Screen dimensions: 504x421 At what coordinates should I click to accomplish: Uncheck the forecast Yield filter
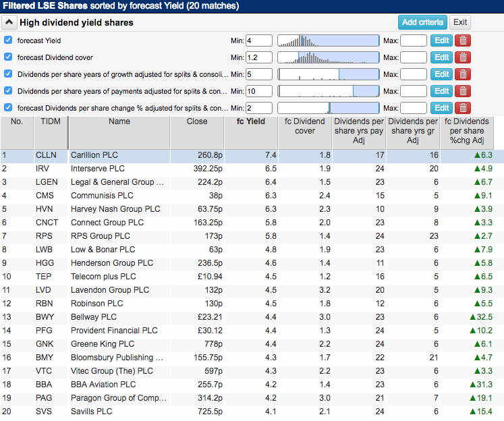point(8,40)
